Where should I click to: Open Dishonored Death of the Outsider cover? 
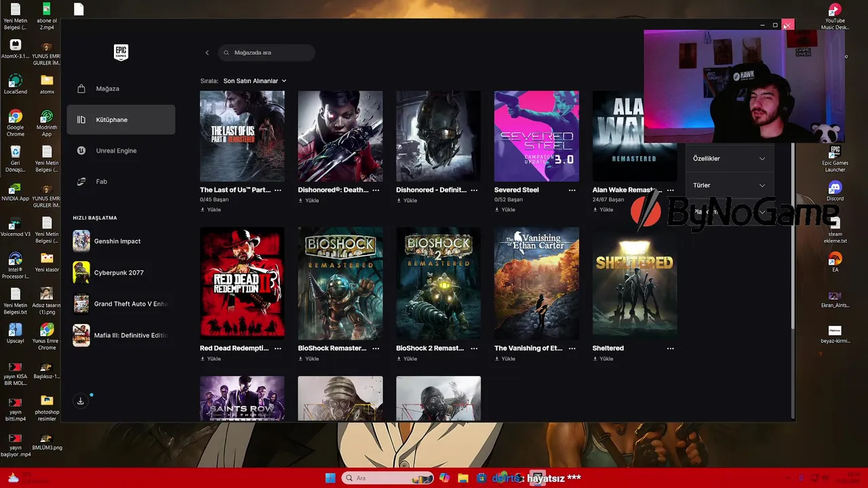pos(340,136)
